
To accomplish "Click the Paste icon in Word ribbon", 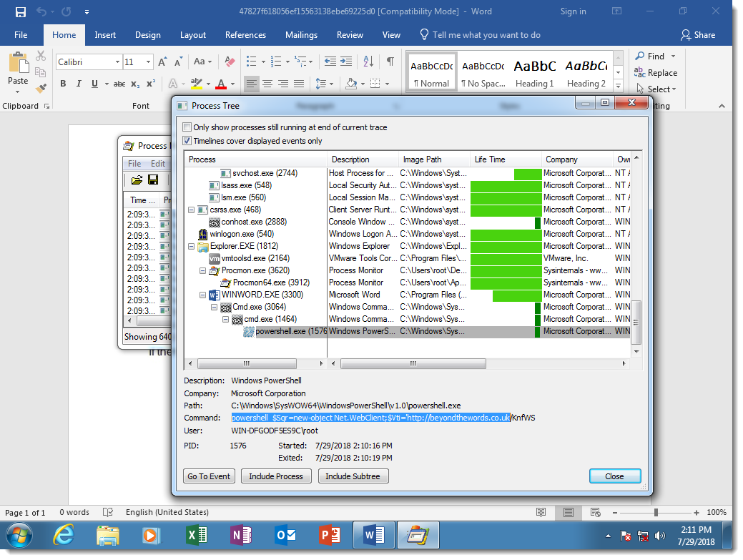I will pos(18,63).
